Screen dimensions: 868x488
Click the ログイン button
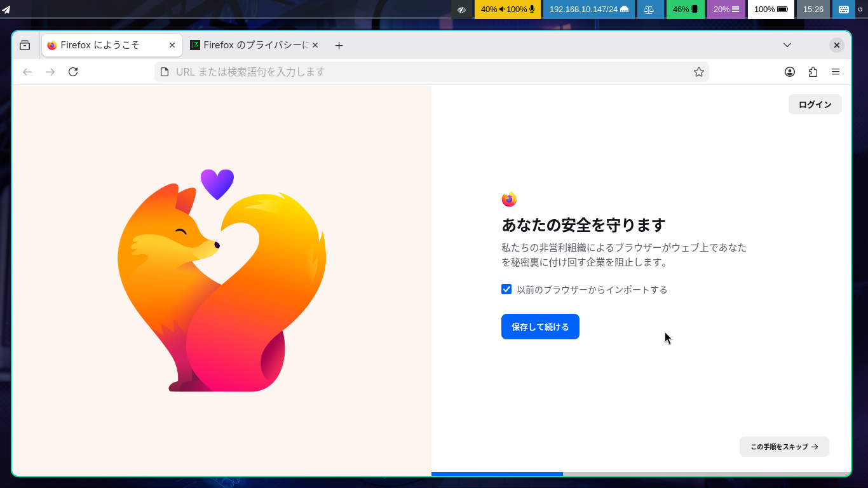click(x=815, y=104)
